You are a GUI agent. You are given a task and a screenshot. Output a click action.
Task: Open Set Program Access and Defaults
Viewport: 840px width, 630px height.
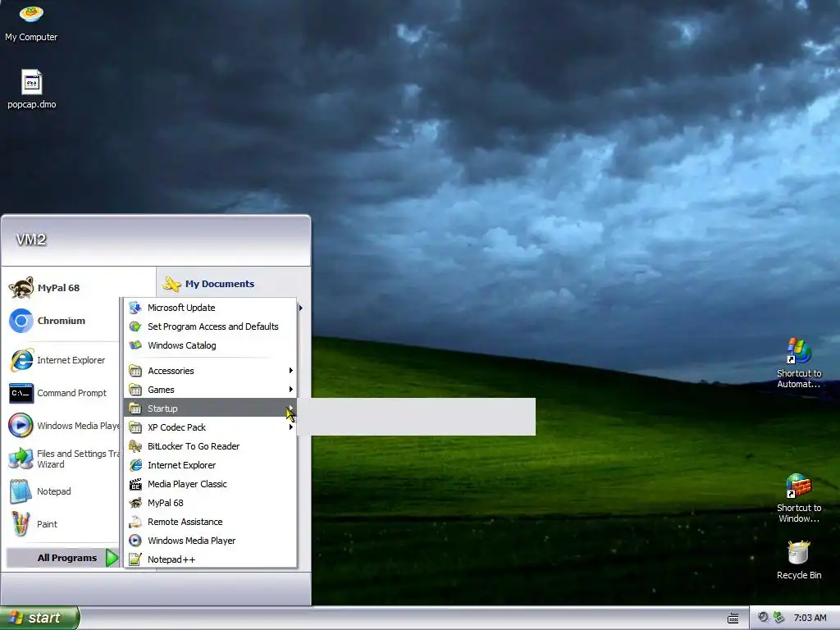pyautogui.click(x=210, y=326)
